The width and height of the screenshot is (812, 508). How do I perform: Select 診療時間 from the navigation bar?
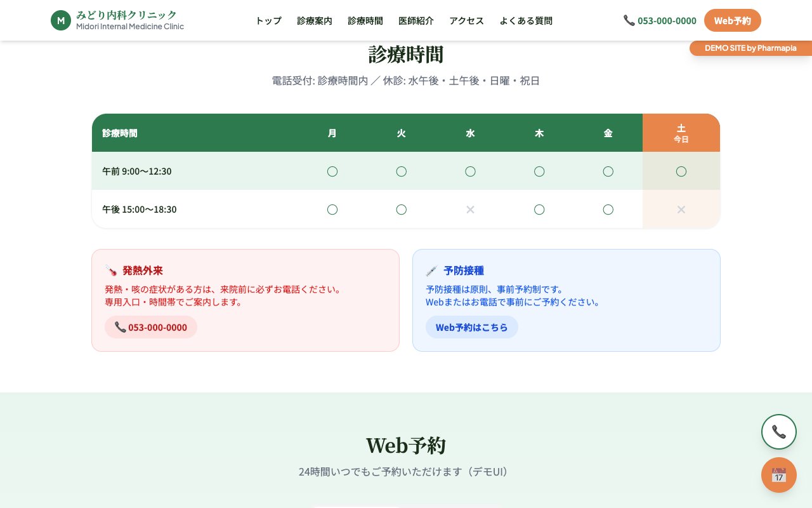point(365,20)
